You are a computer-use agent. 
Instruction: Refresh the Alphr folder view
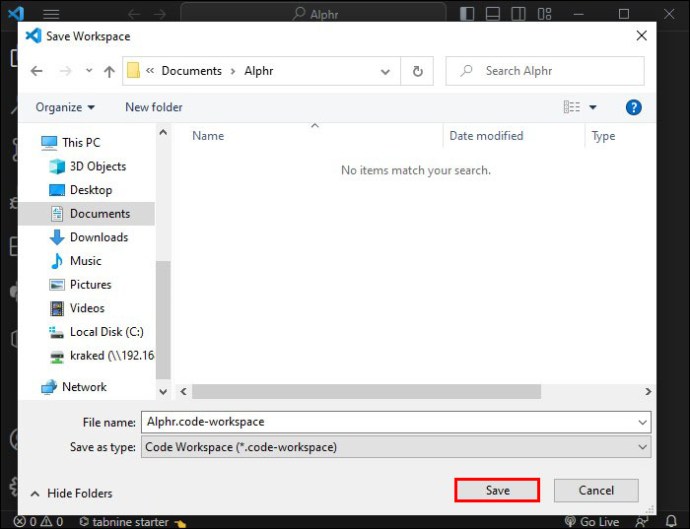point(417,71)
